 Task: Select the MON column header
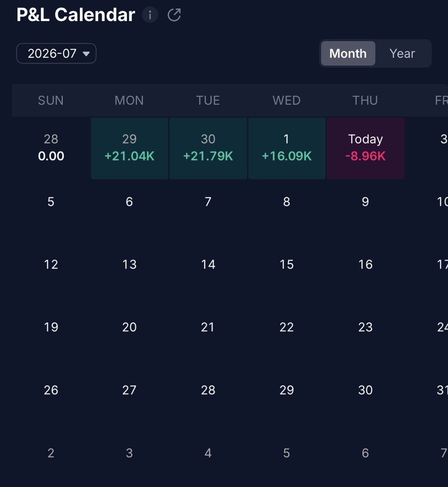pyautogui.click(x=129, y=100)
